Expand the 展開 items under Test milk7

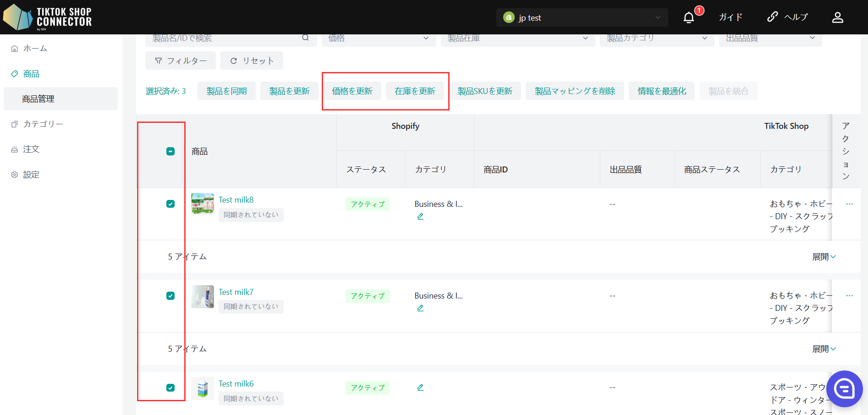click(x=824, y=349)
